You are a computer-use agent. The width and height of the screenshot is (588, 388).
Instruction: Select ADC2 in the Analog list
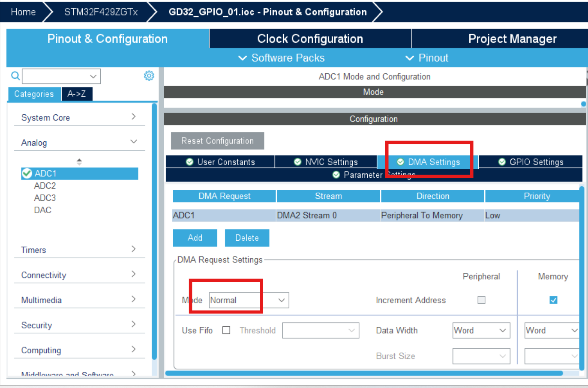(x=45, y=186)
